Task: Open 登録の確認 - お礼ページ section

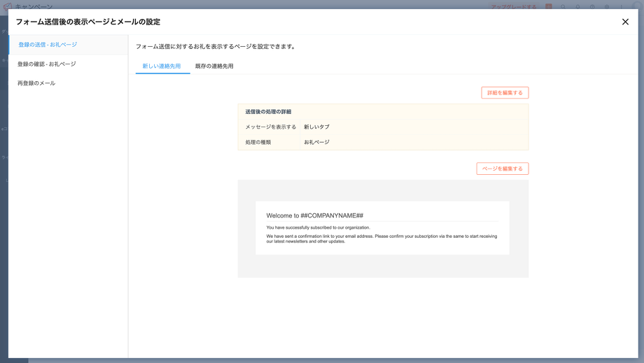Action: 47,64
